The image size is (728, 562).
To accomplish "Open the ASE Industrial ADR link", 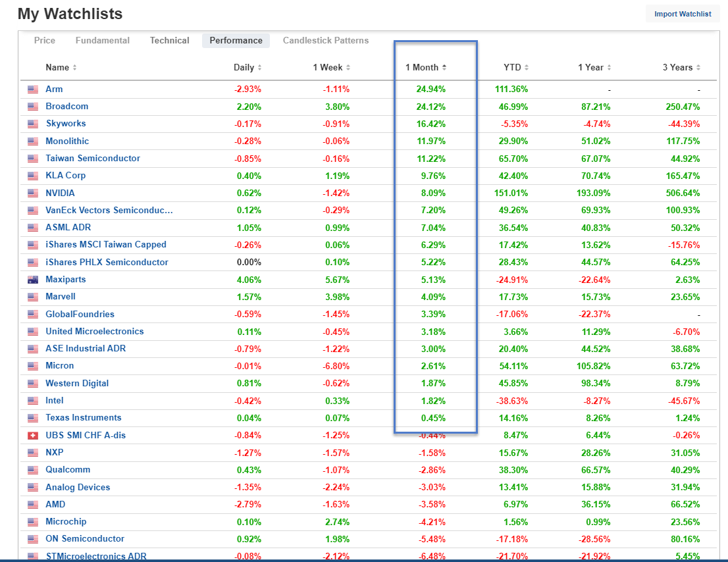I will point(86,349).
